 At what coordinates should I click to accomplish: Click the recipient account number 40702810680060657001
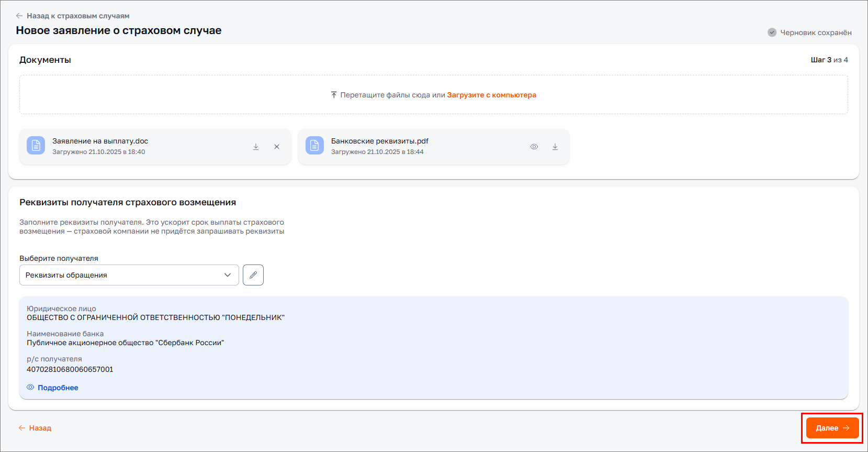point(70,369)
